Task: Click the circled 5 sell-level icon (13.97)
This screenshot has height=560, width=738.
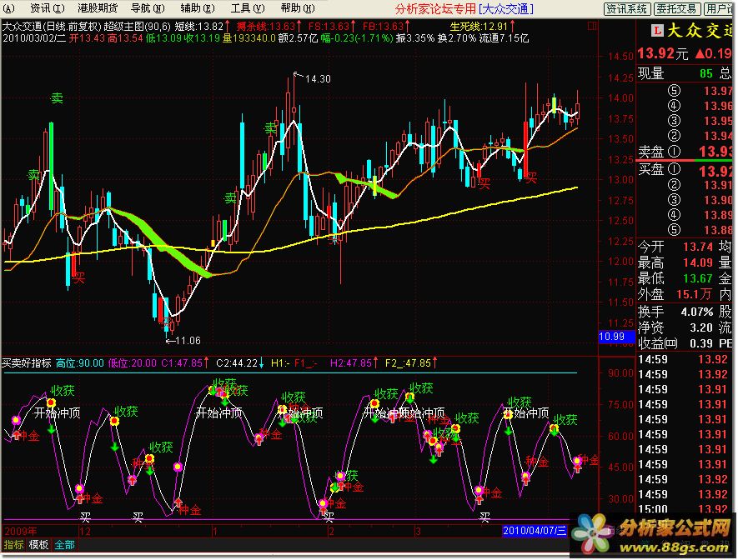Action: pos(674,90)
